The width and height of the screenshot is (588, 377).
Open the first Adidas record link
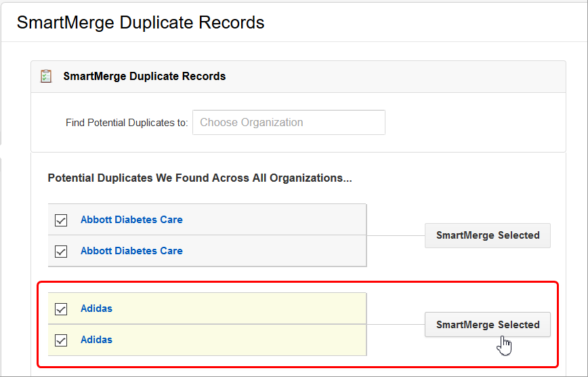click(x=96, y=309)
